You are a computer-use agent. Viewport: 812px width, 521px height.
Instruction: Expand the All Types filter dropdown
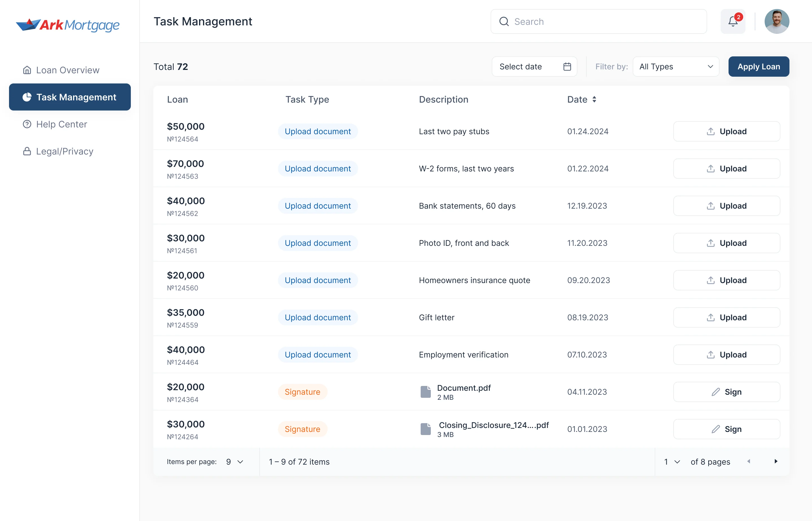(676, 67)
